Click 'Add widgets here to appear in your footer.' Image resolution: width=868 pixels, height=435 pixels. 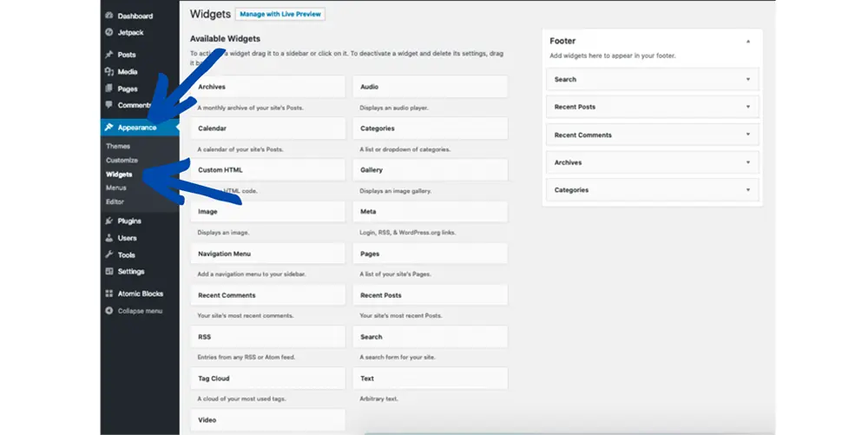pyautogui.click(x=612, y=56)
